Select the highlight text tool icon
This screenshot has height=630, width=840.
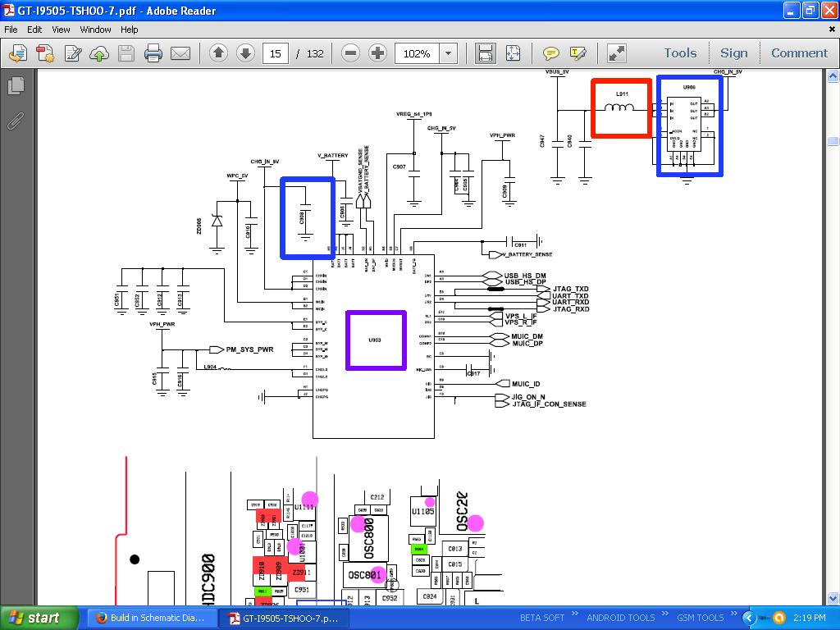pyautogui.click(x=578, y=53)
